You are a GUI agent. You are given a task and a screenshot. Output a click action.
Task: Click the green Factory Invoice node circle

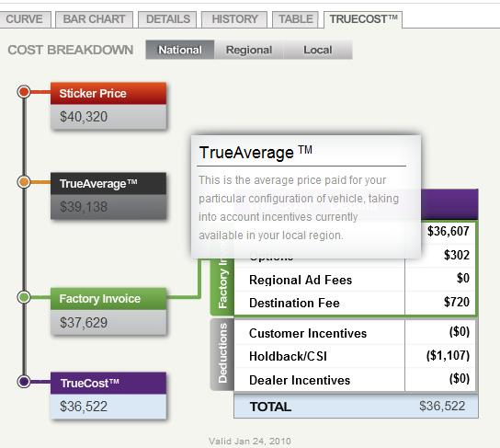tap(24, 297)
